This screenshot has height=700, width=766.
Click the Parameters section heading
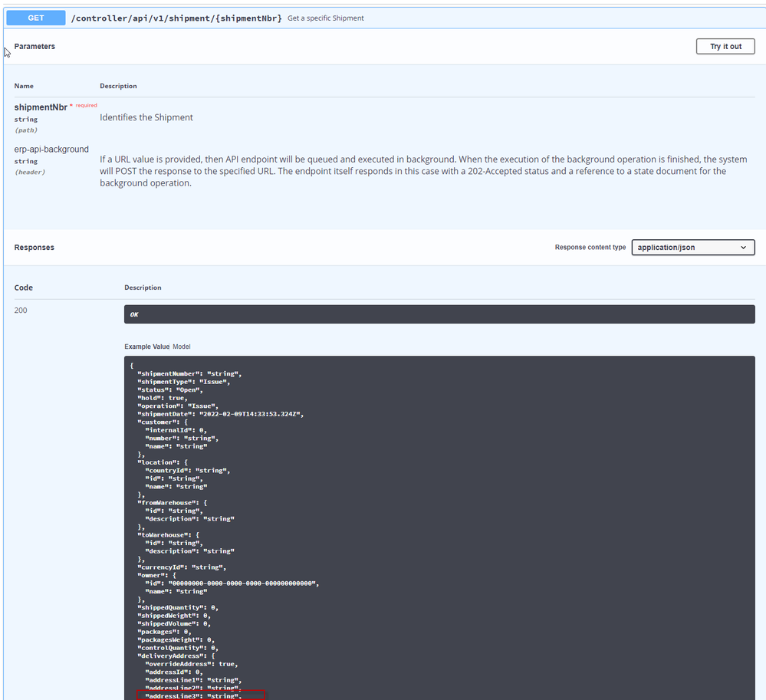tap(35, 47)
